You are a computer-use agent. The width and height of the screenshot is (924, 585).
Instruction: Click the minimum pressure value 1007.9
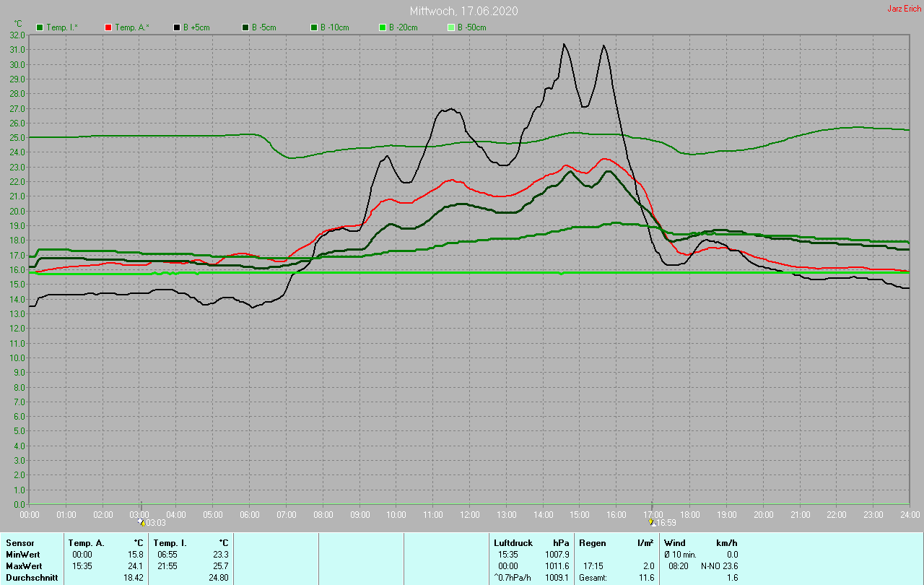[557, 554]
